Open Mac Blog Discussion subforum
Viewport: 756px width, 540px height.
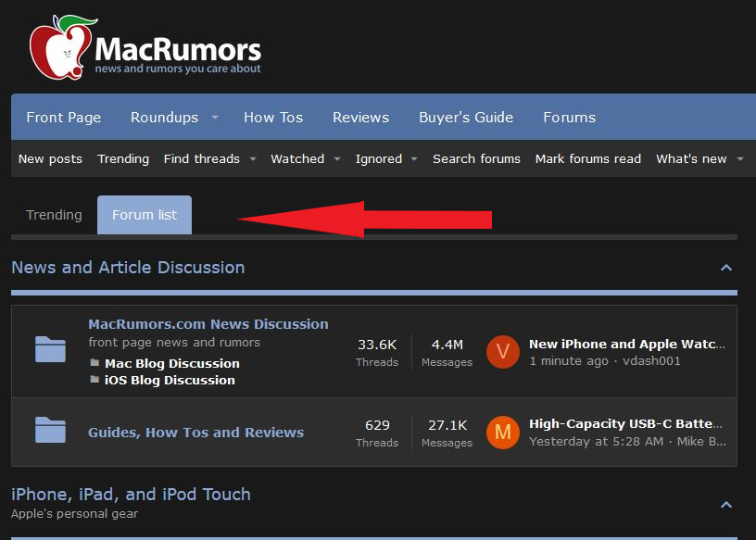pos(172,363)
